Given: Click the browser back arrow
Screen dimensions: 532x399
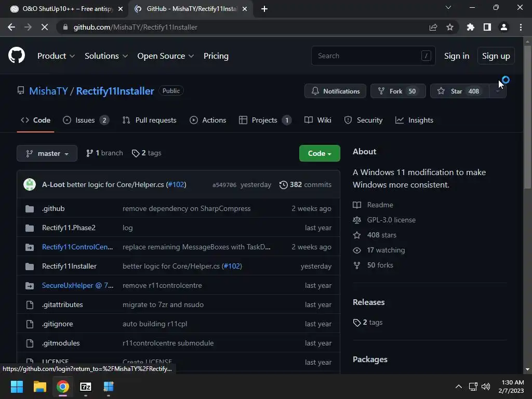Looking at the screenshot, I should click(11, 27).
